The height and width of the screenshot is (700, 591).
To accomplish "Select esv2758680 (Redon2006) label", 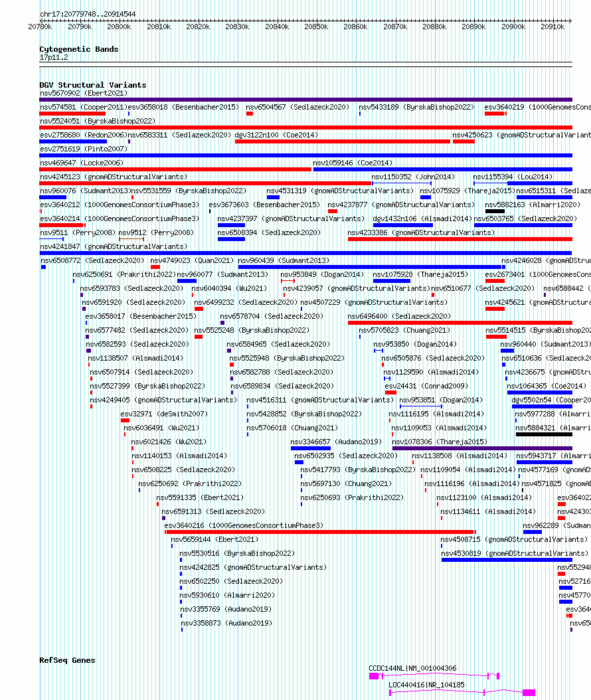I will 84,135.
